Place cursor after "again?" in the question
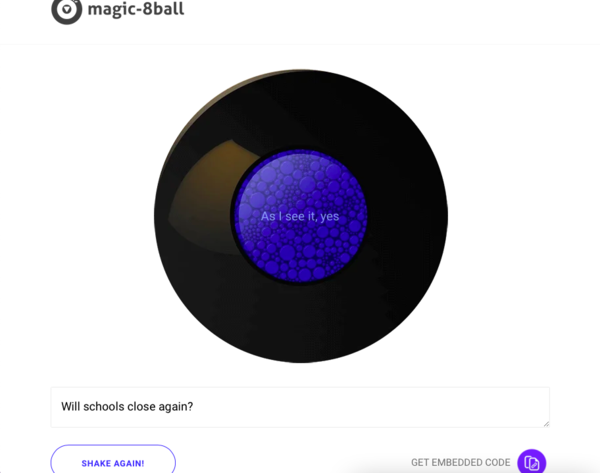 (194, 406)
